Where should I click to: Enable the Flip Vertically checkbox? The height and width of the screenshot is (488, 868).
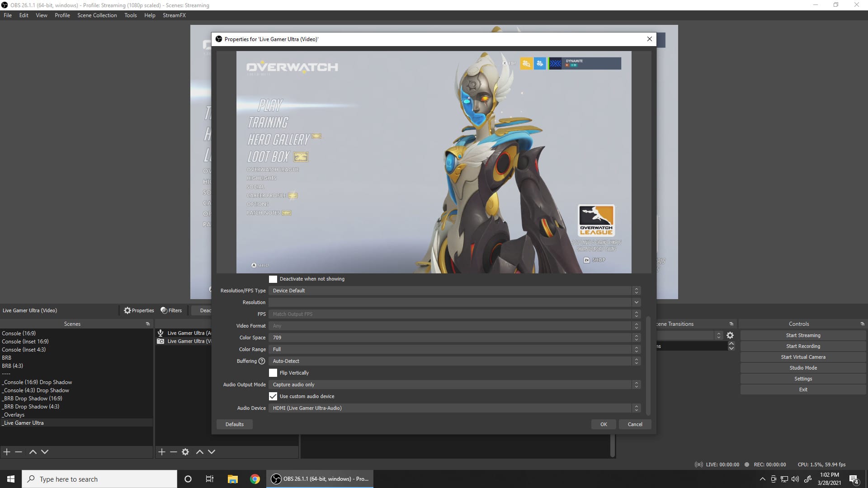click(x=273, y=372)
